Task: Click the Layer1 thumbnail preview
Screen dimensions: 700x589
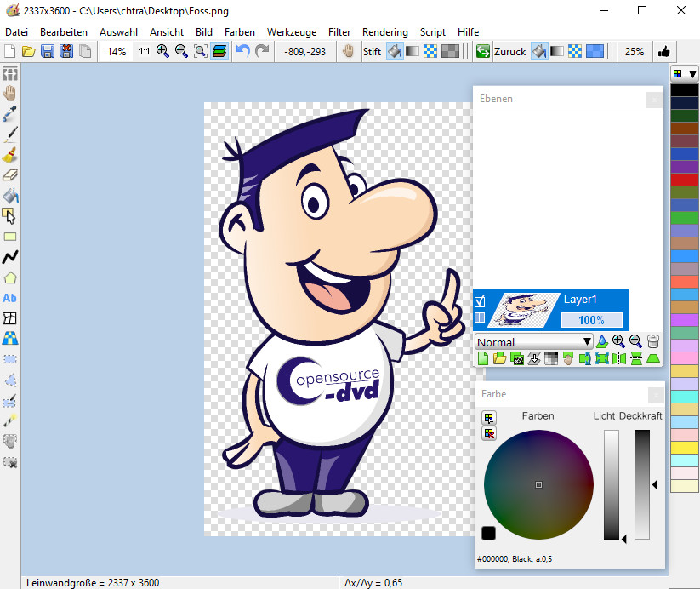Action: [x=524, y=310]
